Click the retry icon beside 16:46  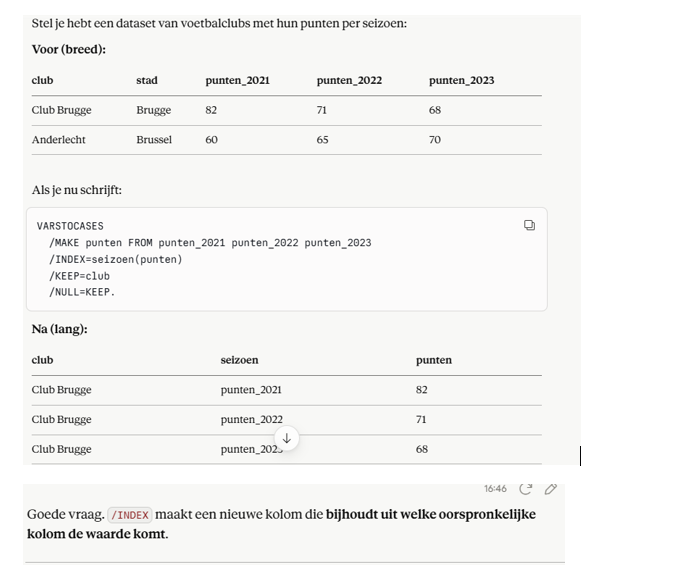[x=525, y=489]
